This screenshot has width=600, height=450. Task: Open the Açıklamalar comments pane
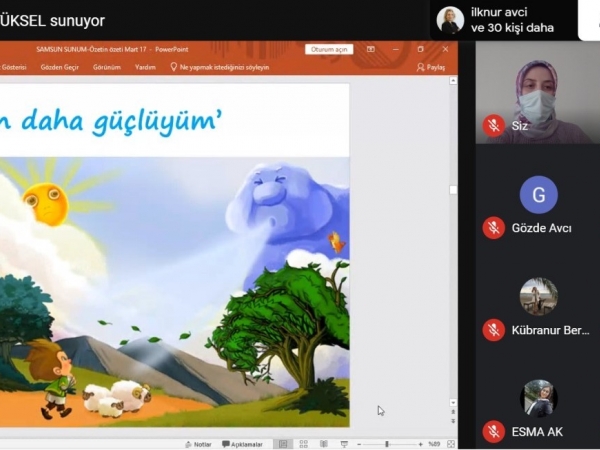(243, 444)
